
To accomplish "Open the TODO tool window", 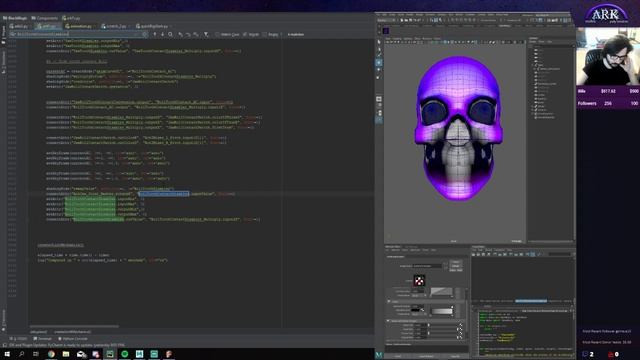I will coord(19,339).
